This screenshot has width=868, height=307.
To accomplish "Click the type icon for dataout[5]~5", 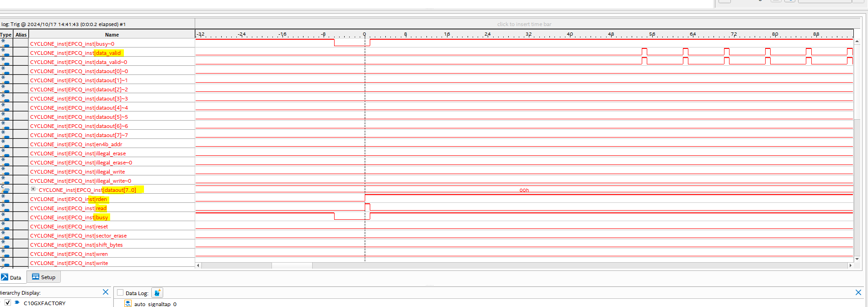I will (6, 116).
